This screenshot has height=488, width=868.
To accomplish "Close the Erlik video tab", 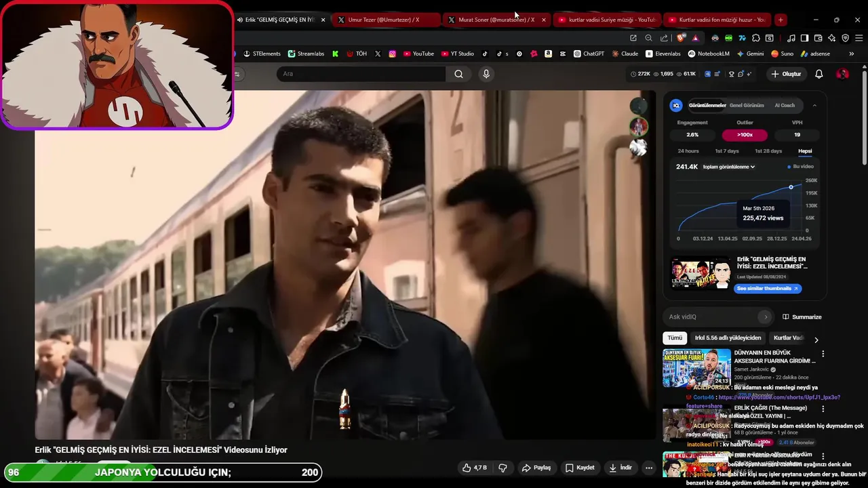I will click(x=323, y=20).
